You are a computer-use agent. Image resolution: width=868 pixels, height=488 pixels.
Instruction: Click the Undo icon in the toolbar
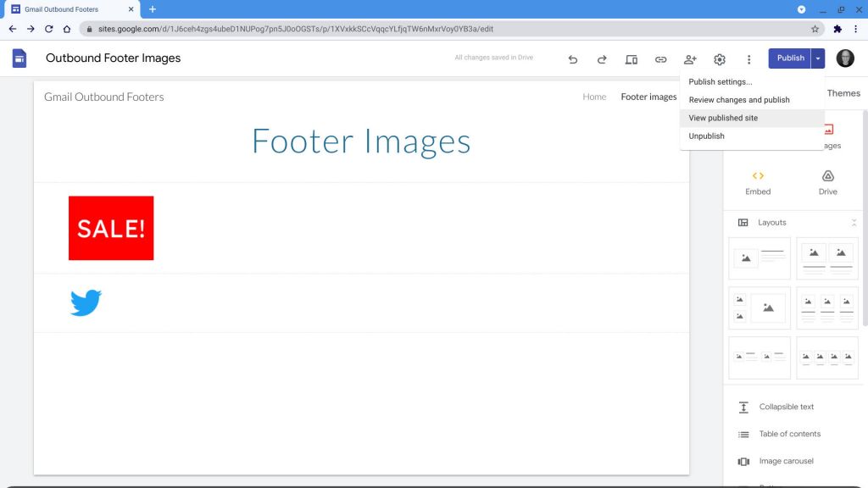tap(572, 59)
